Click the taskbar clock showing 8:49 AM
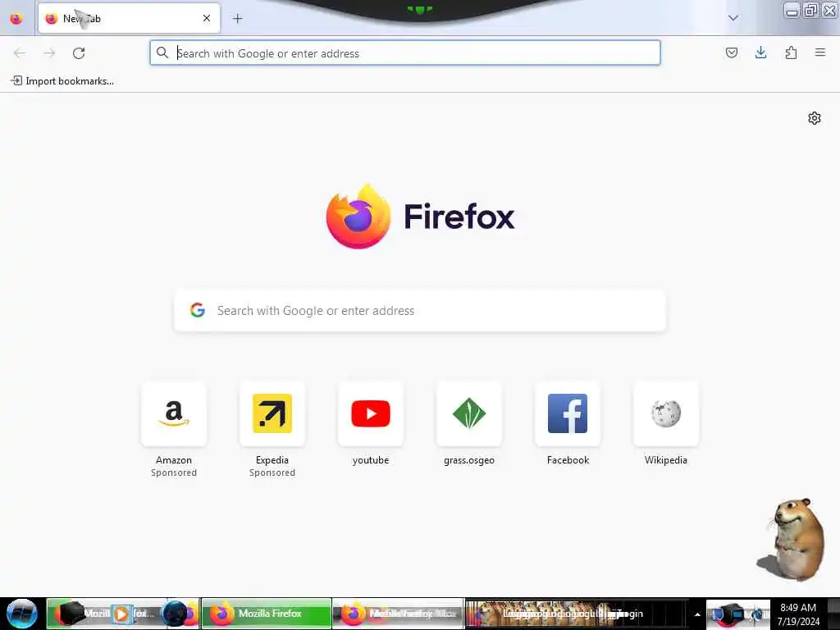This screenshot has width=840, height=630. click(798, 614)
